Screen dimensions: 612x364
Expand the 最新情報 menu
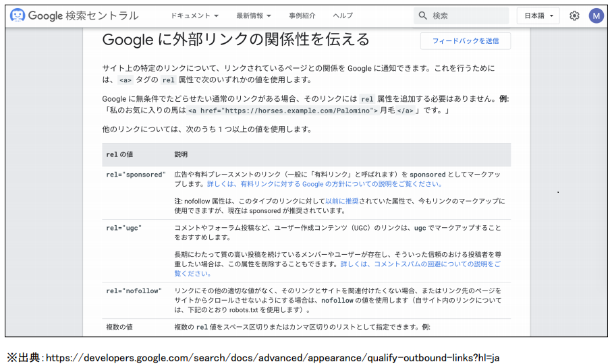pos(253,16)
